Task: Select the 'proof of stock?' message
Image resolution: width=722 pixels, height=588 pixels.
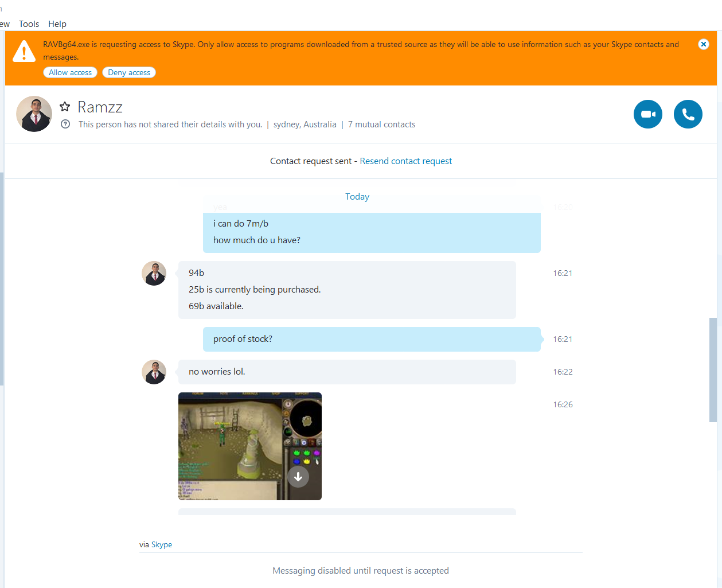Action: pyautogui.click(x=372, y=339)
